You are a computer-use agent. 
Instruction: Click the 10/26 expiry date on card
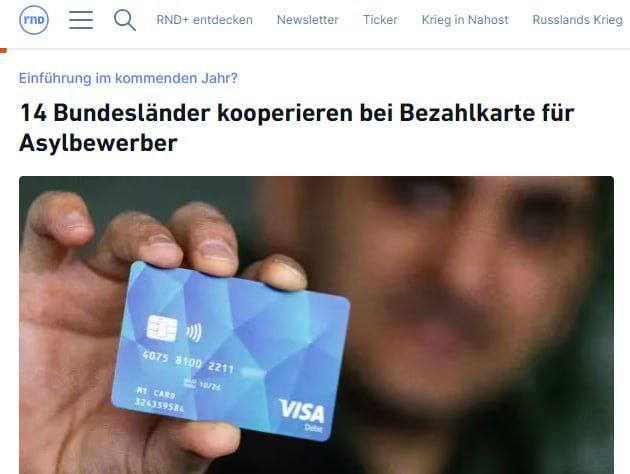tap(209, 385)
